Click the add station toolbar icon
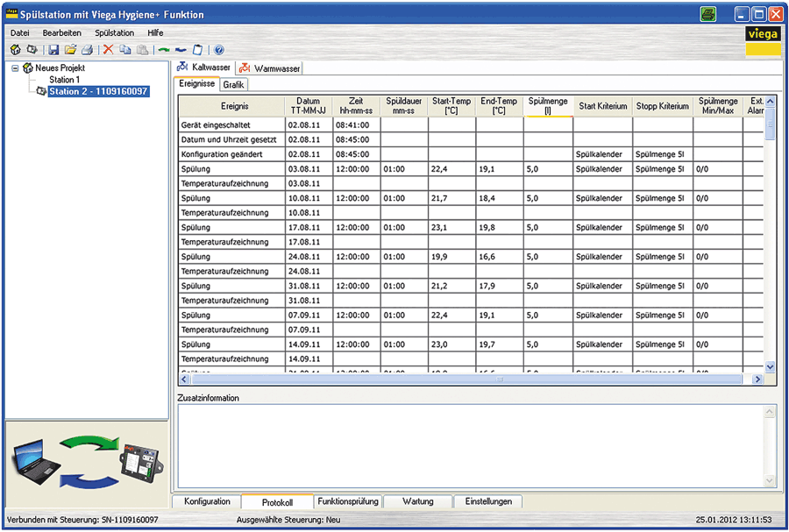This screenshot has width=789, height=532. (32, 50)
